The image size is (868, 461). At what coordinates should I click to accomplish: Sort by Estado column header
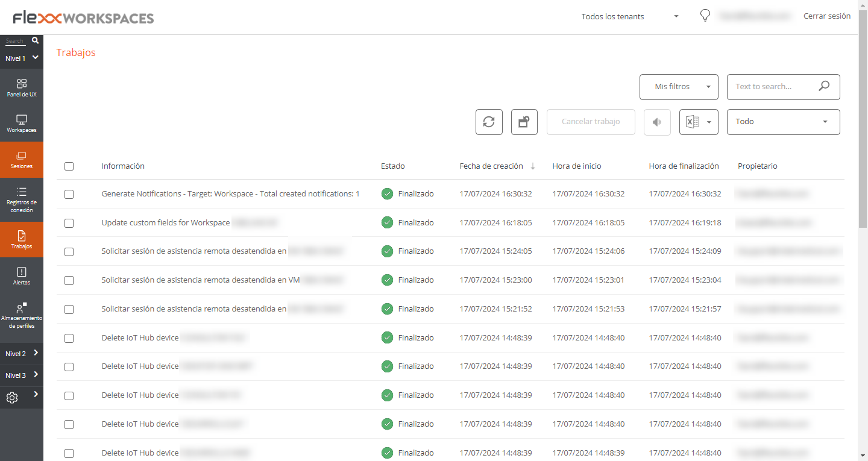point(393,166)
